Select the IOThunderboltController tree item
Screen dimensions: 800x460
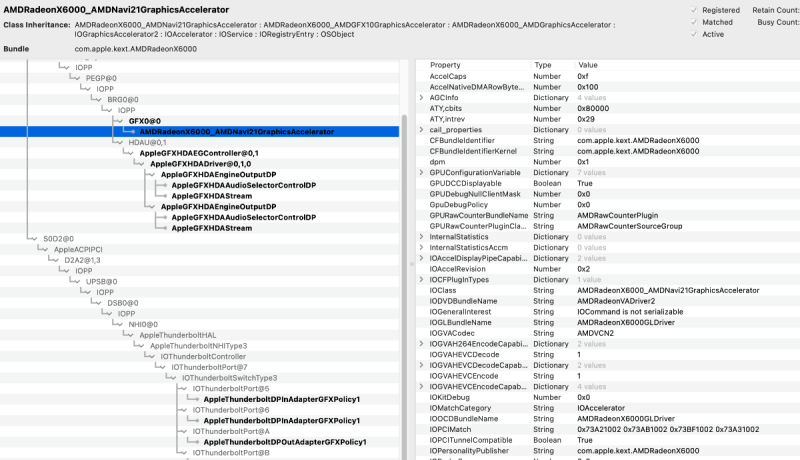pyautogui.click(x=203, y=356)
